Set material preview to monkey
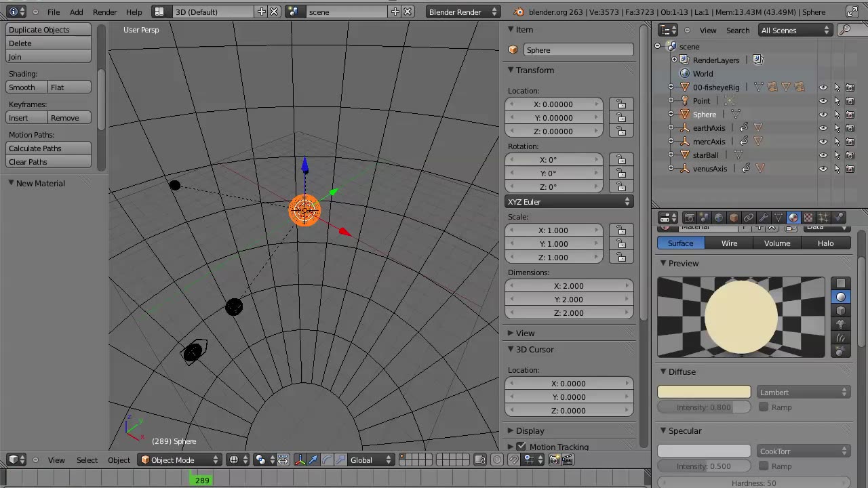The height and width of the screenshot is (488, 868). click(841, 324)
